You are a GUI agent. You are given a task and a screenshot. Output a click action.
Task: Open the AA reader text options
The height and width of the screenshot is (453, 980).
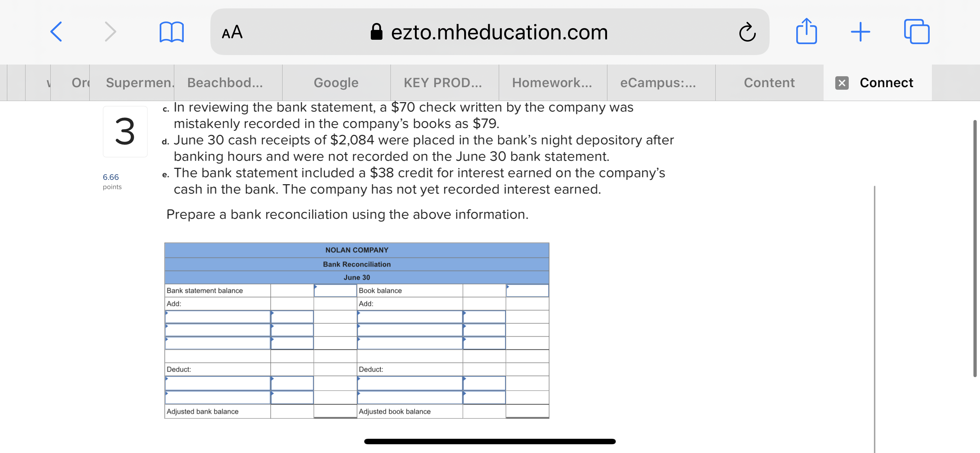[x=232, y=32]
